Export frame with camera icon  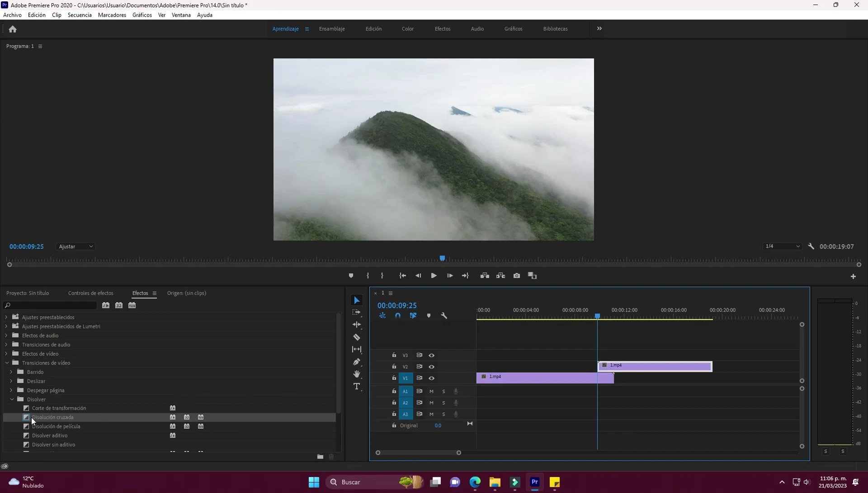pyautogui.click(x=517, y=276)
